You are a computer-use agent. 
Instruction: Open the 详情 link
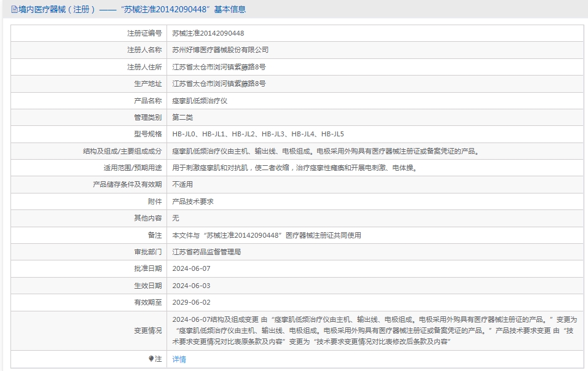click(x=179, y=359)
